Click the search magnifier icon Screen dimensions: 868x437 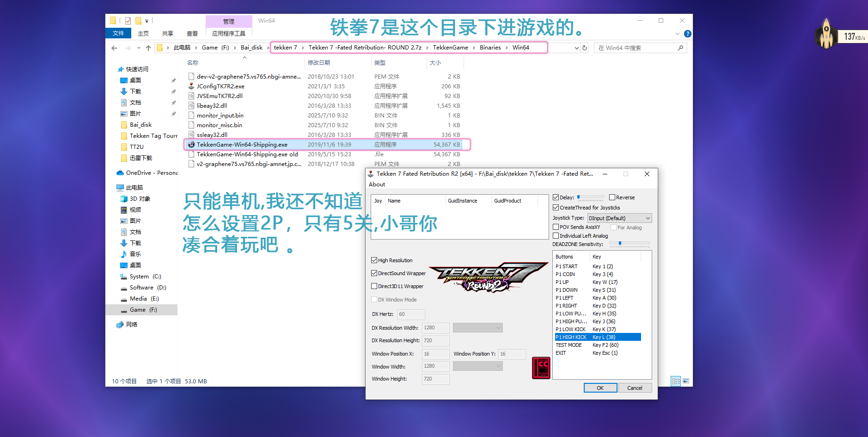click(x=680, y=48)
